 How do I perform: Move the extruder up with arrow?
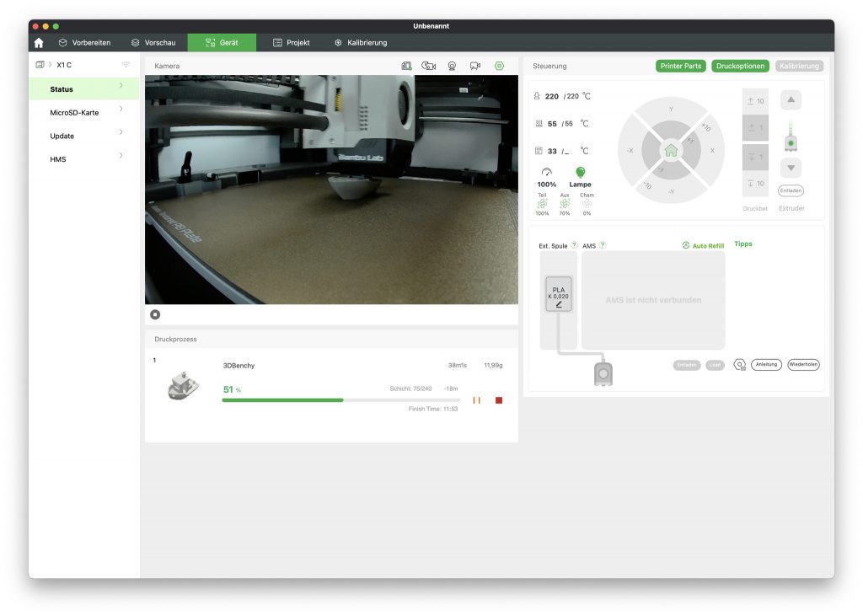(791, 100)
